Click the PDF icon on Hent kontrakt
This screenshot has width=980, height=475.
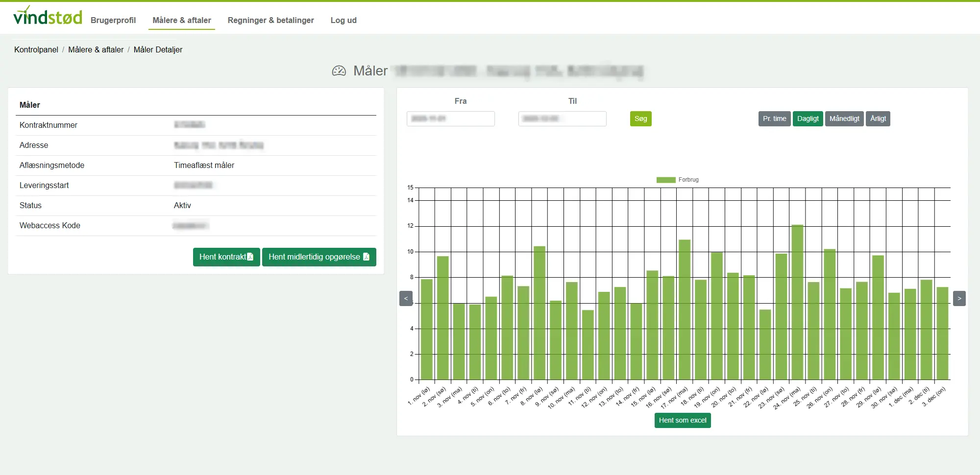250,257
